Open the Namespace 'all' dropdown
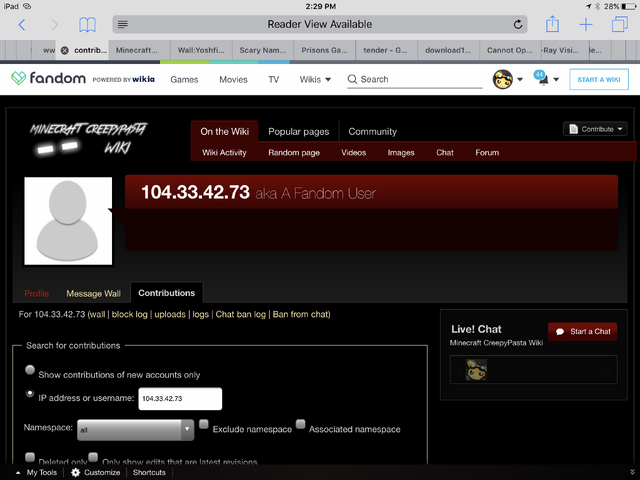Screen dimensions: 640x480 (136, 430)
